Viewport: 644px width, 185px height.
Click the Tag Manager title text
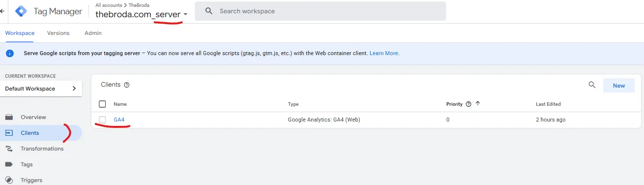point(58,11)
